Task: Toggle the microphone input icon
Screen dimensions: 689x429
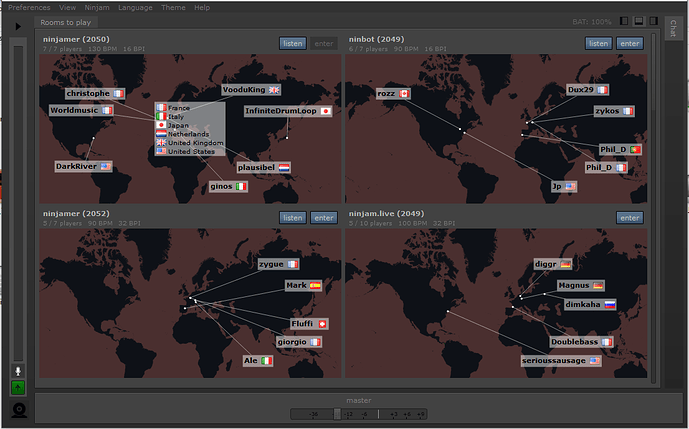Action: tap(18, 371)
